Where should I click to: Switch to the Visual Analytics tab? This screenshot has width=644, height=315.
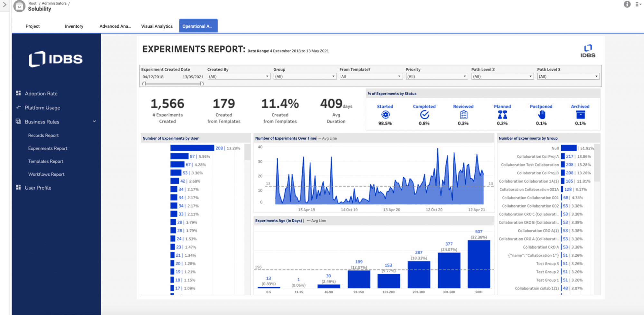(x=157, y=26)
